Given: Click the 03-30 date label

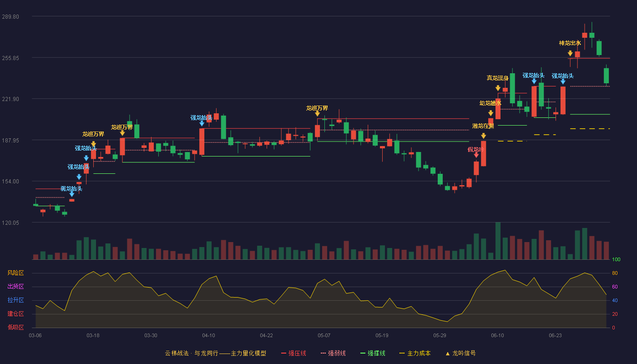Looking at the screenshot, I should pyautogui.click(x=151, y=335).
